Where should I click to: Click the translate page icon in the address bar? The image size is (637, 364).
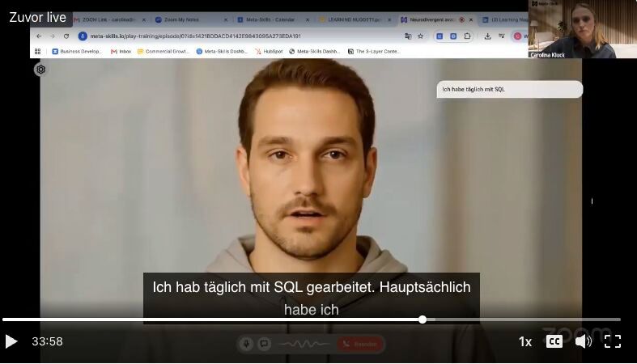click(408, 36)
